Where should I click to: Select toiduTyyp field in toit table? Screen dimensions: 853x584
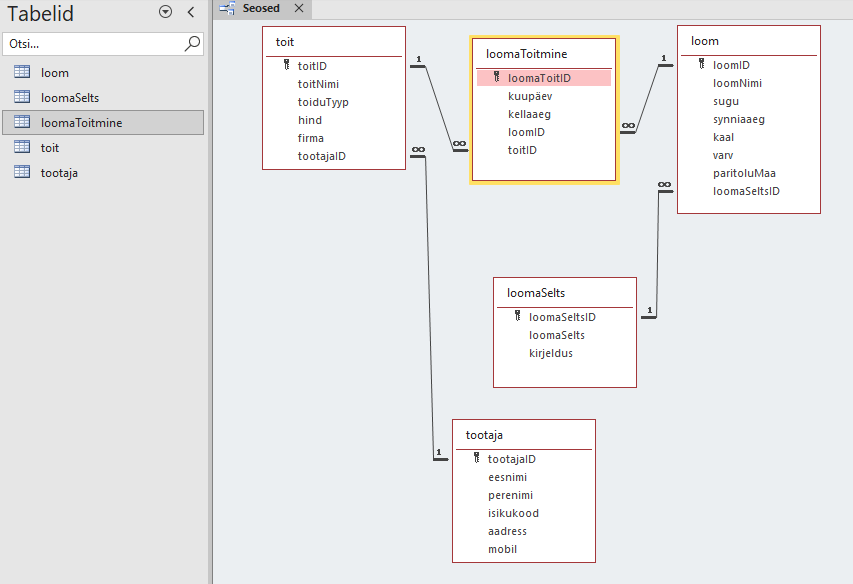coord(323,102)
